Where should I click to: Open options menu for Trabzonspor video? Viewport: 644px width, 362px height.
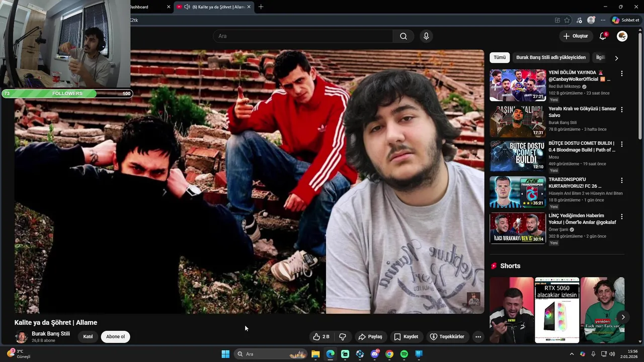[x=621, y=180]
